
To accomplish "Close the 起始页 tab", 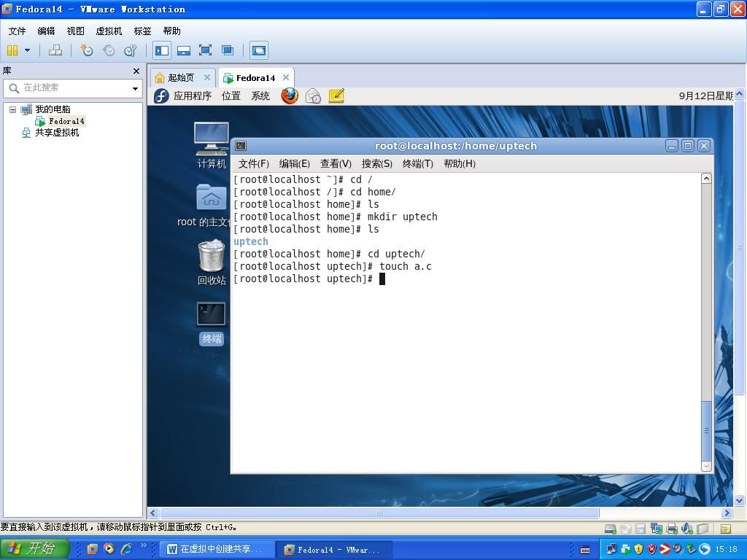I will [206, 77].
